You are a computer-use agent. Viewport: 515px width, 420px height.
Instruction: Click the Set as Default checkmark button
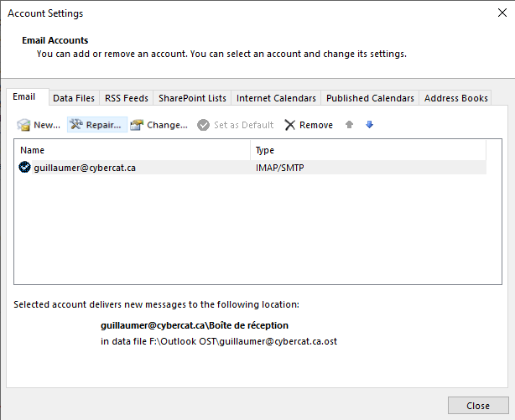[204, 125]
